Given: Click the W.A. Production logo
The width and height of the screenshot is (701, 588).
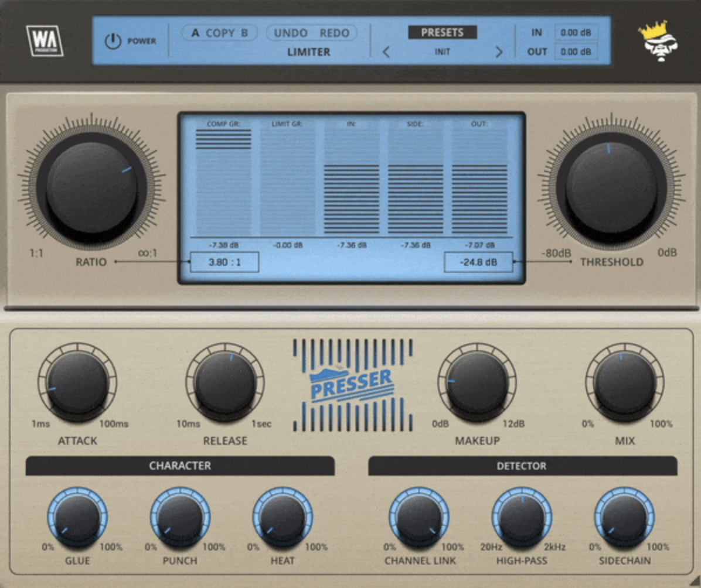Looking at the screenshot, I should (45, 40).
